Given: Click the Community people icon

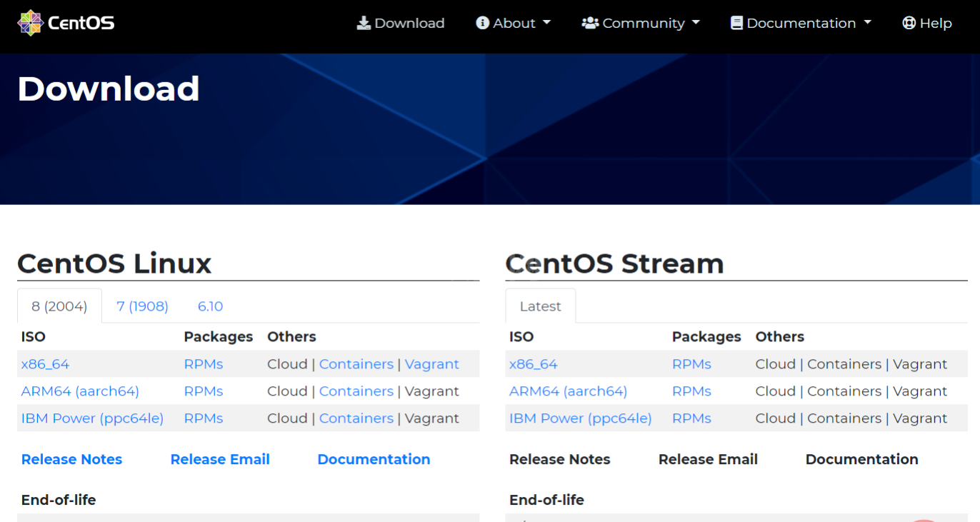Looking at the screenshot, I should pyautogui.click(x=590, y=23).
